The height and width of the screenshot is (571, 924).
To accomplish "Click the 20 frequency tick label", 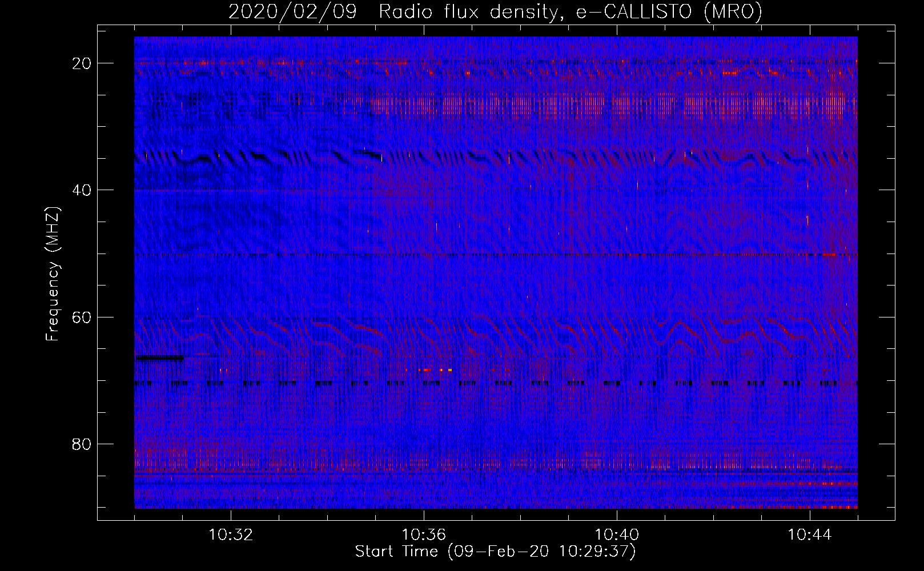I will [82, 63].
